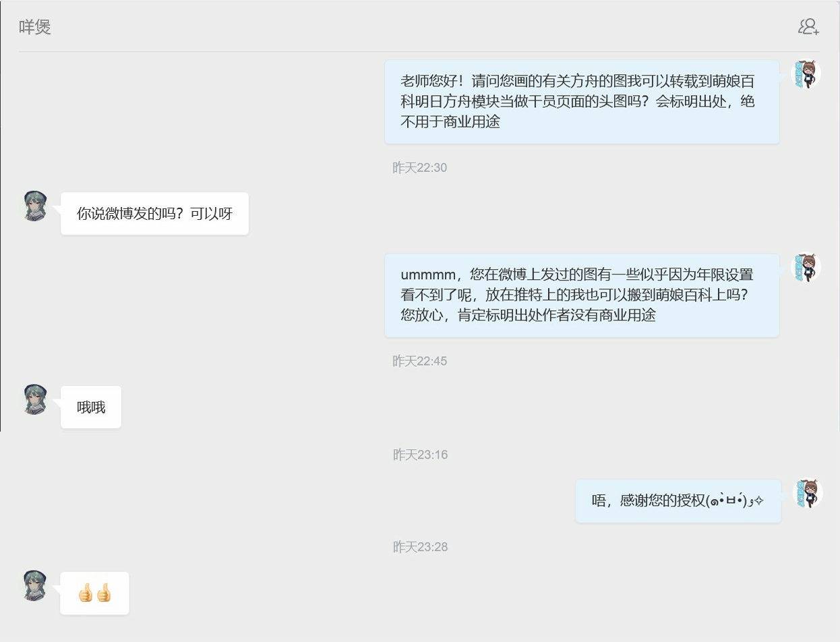Click 咩煲's avatar beside 你说微博发的吗 message
This screenshot has width=840, height=642.
click(35, 206)
